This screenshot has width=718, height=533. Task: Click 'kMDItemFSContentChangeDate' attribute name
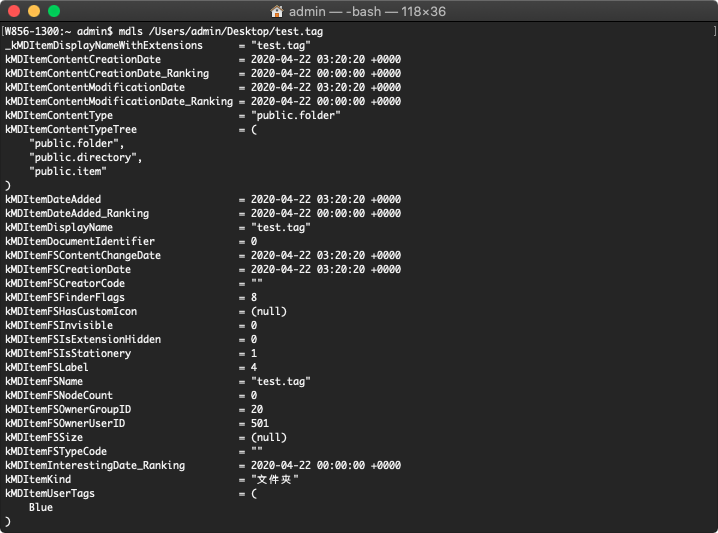point(83,256)
